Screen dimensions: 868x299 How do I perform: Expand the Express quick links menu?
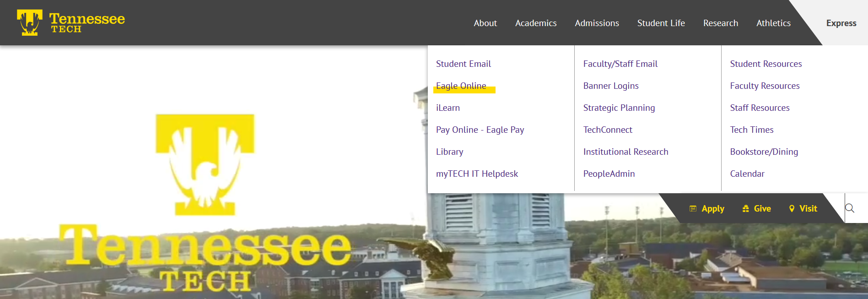click(x=841, y=23)
